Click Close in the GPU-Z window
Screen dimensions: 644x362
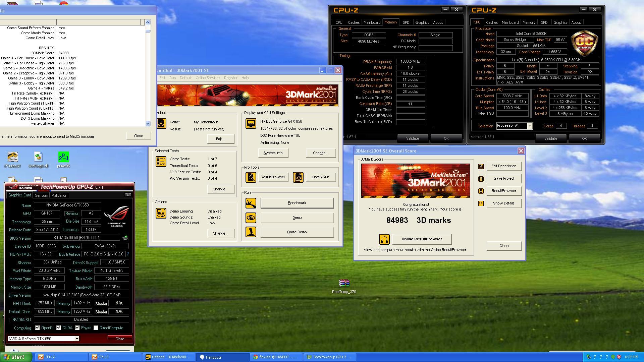coord(120,339)
